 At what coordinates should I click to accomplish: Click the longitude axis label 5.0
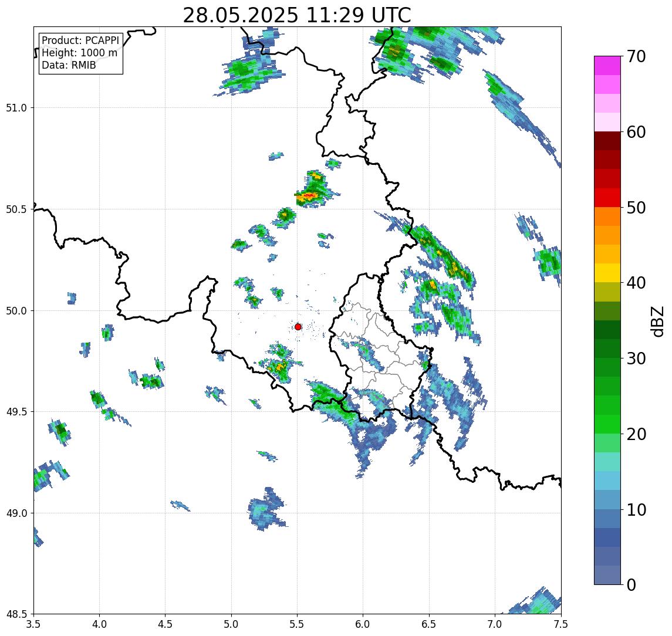click(x=231, y=624)
